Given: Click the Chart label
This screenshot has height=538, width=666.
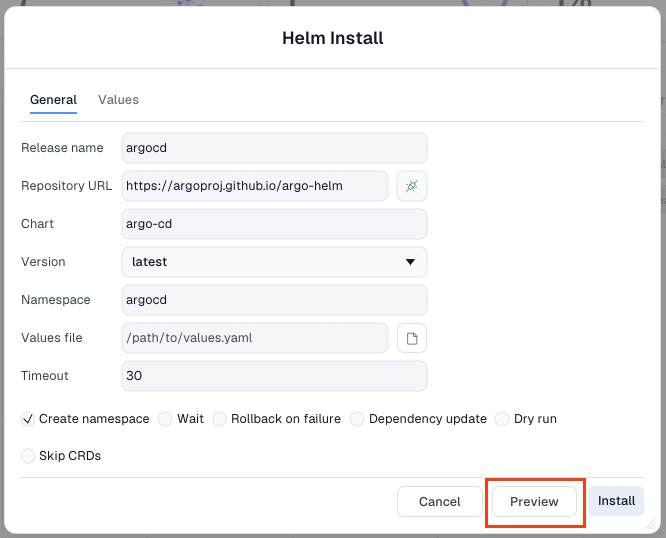Looking at the screenshot, I should tap(37, 224).
